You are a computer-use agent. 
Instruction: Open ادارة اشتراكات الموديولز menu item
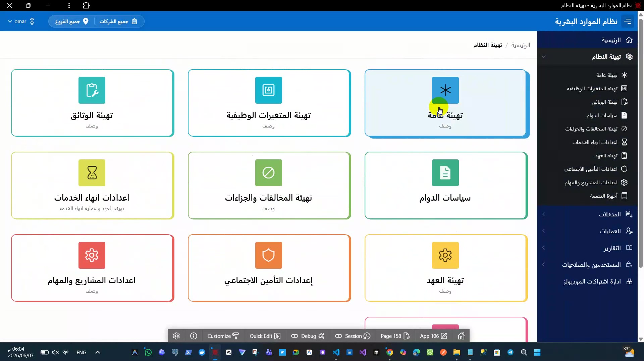[587, 281]
